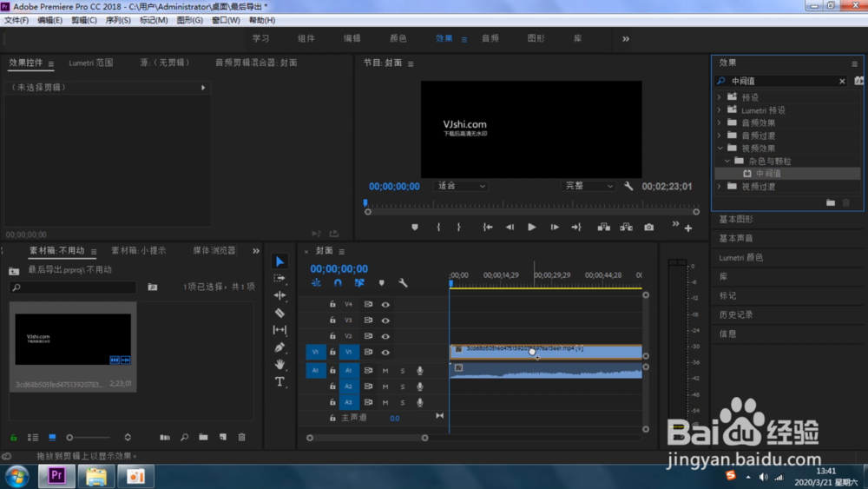The width and height of the screenshot is (868, 489).
Task: Toggle nest sequence insert mode icon
Action: [316, 283]
